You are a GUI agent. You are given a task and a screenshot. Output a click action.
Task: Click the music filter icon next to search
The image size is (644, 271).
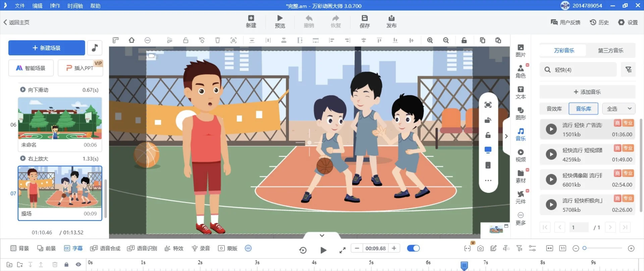(x=628, y=69)
